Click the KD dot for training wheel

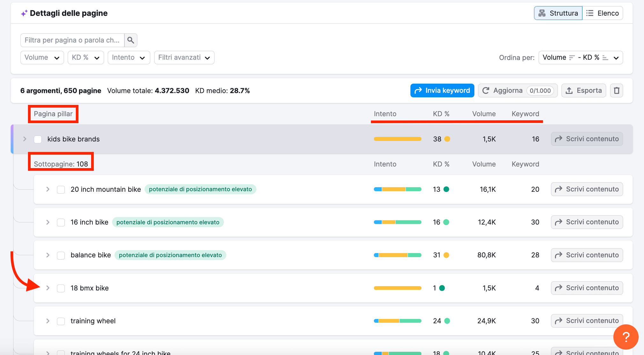[447, 321]
